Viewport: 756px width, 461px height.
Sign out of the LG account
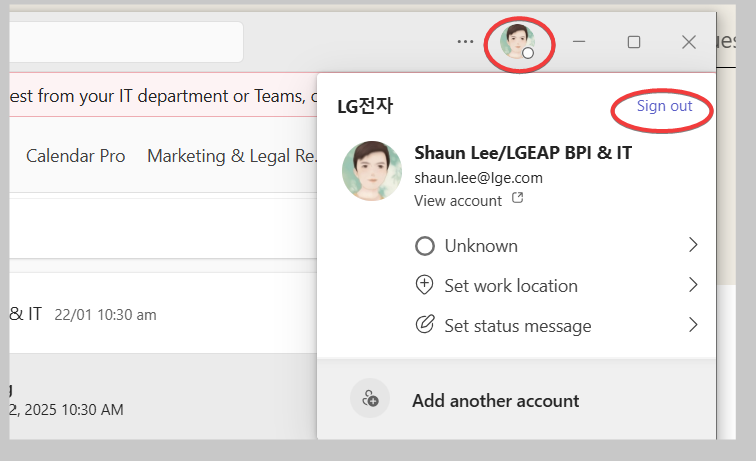click(x=664, y=106)
